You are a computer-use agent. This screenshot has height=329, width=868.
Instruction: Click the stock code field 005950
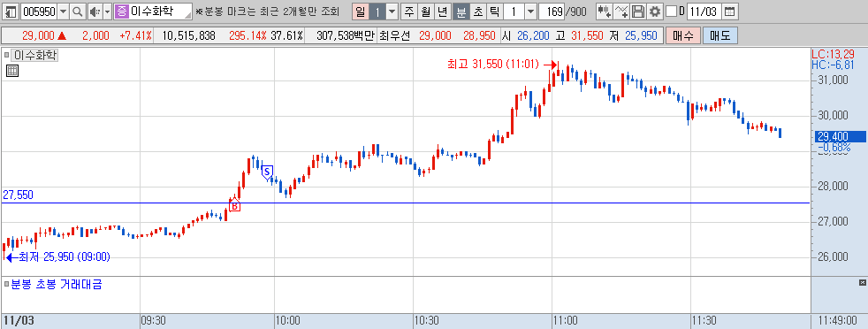click(x=38, y=11)
